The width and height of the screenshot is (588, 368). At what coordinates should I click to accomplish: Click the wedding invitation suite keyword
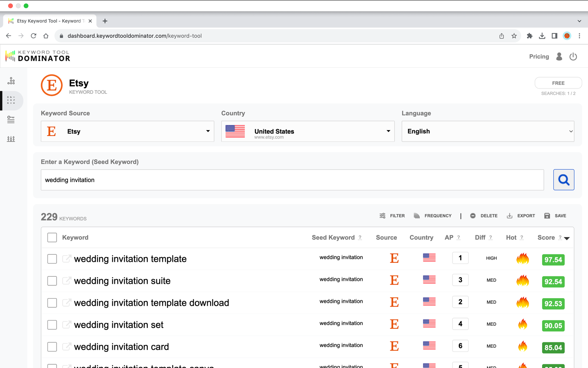122,281
